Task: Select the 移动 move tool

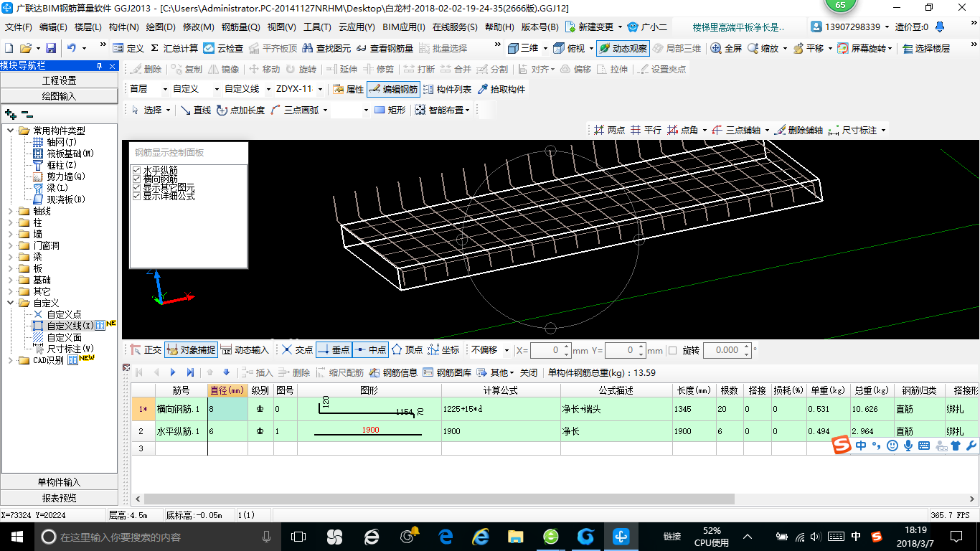Action: [x=264, y=69]
